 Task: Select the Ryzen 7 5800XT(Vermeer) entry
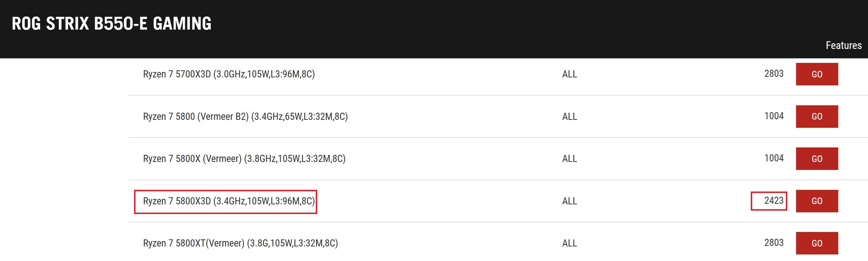click(x=240, y=243)
